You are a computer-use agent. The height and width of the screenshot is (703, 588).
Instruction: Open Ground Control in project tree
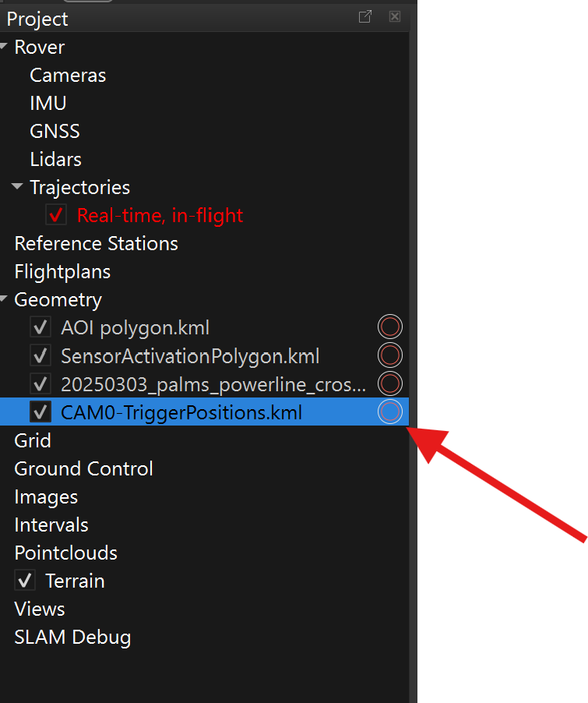coord(83,468)
